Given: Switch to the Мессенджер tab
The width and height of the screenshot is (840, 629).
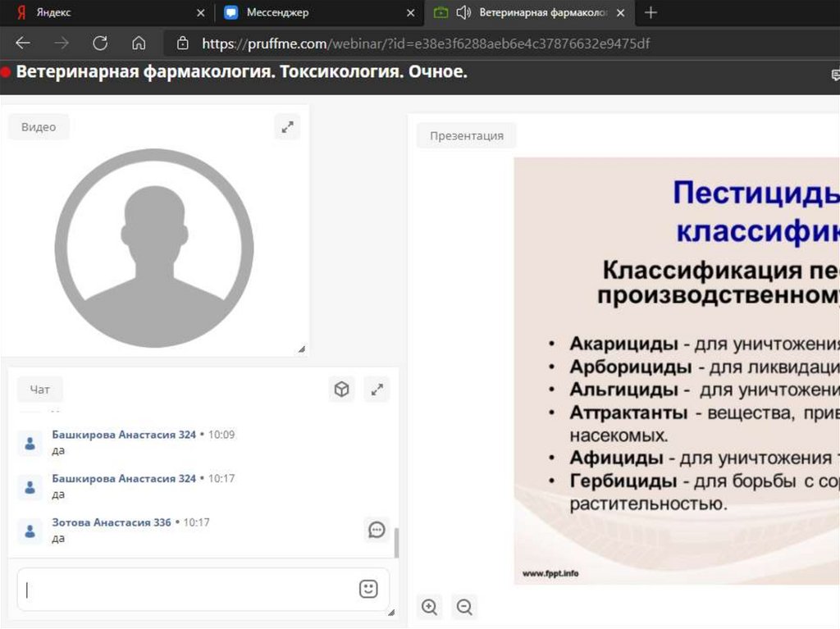Looking at the screenshot, I should [x=277, y=13].
